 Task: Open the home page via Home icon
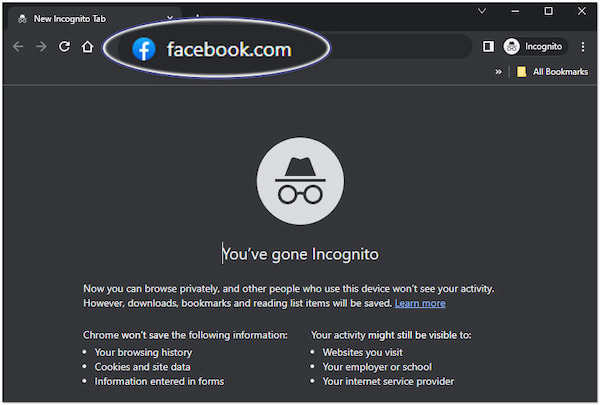point(88,47)
